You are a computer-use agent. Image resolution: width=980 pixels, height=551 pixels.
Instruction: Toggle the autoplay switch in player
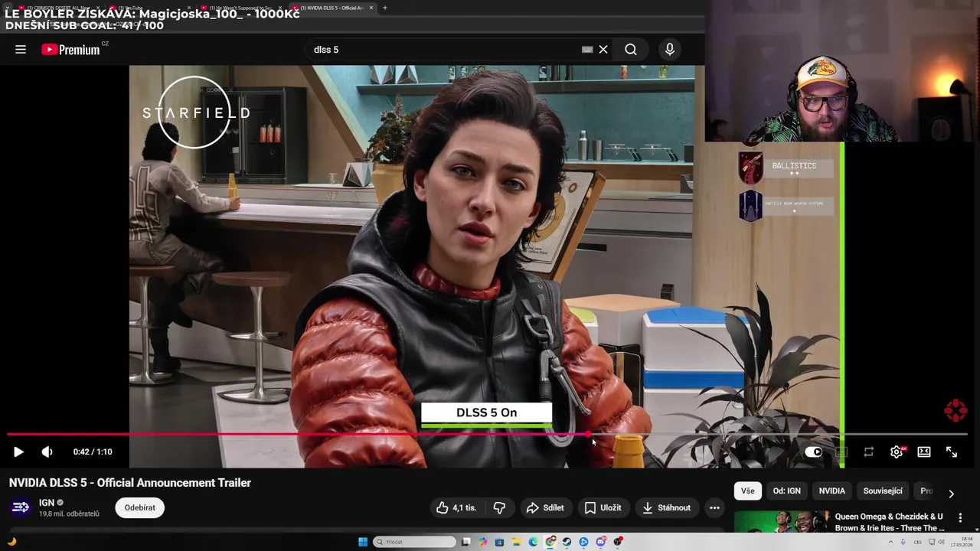813,452
